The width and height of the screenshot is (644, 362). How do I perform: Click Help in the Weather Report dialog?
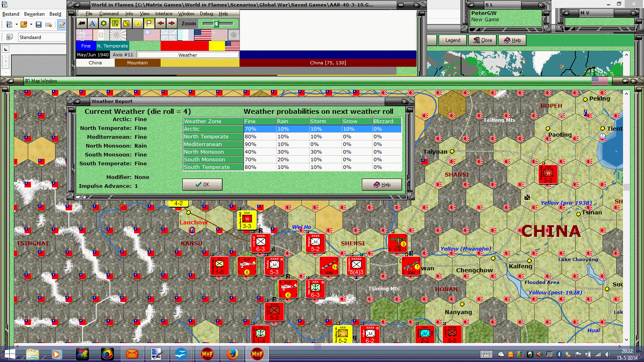(x=382, y=185)
